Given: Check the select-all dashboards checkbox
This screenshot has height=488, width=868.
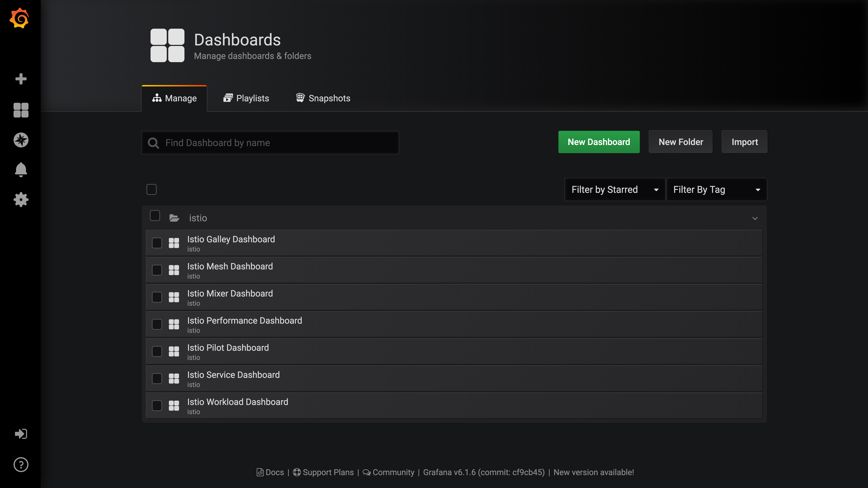Looking at the screenshot, I should 151,189.
